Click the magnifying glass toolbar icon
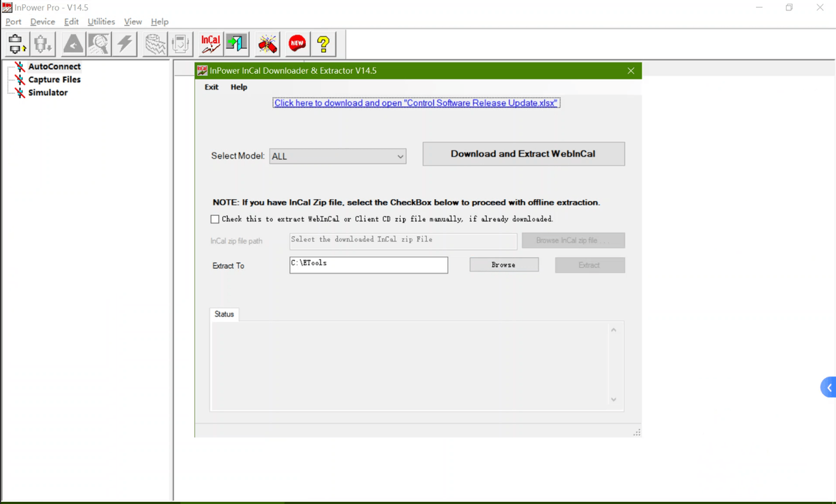Screen dimensions: 836x504 [x=98, y=44]
